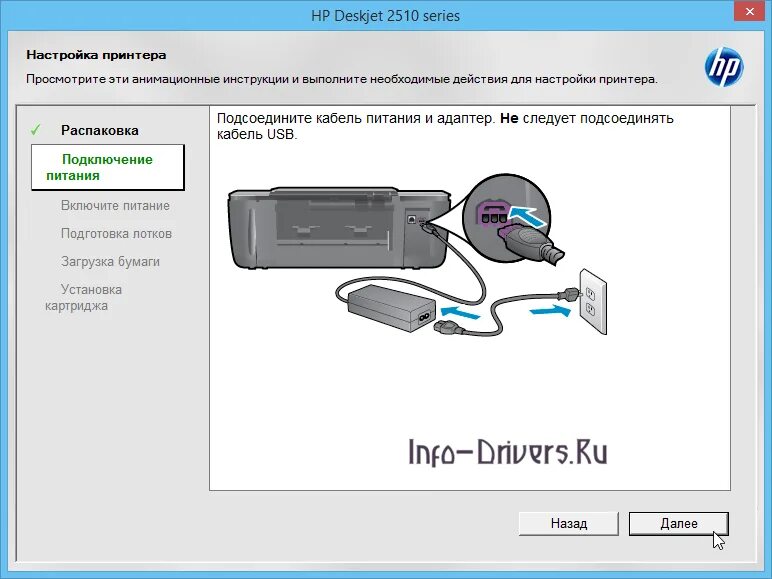The width and height of the screenshot is (772, 579).
Task: Click the Просмотрите эти анимационные инструкции description
Action: pyautogui.click(x=342, y=79)
